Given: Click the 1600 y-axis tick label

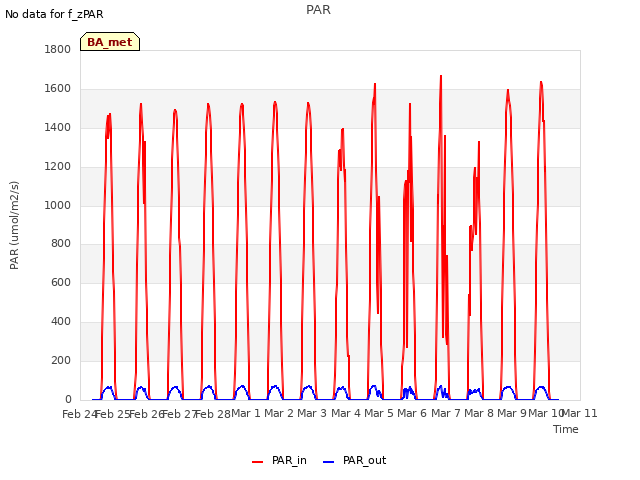Looking at the screenshot, I should coord(58,89).
